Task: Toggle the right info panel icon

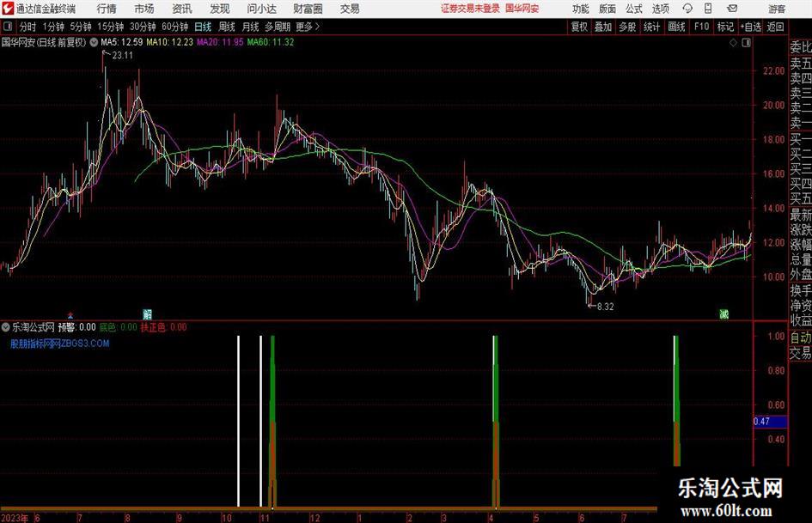Action: tap(746, 43)
